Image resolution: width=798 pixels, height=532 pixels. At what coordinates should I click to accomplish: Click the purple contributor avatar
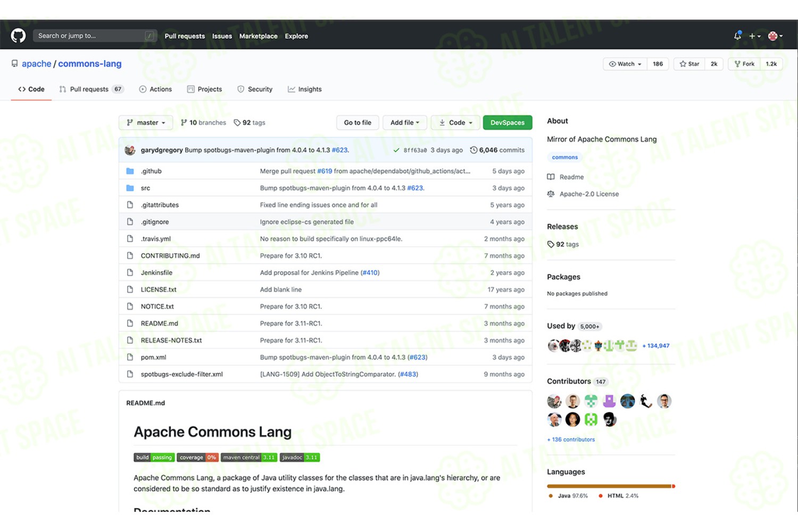coord(609,401)
